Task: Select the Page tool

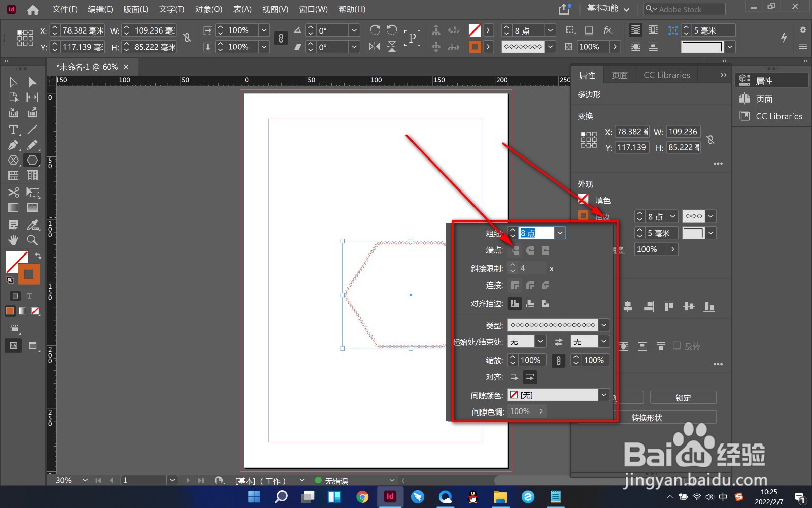Action: click(x=13, y=97)
